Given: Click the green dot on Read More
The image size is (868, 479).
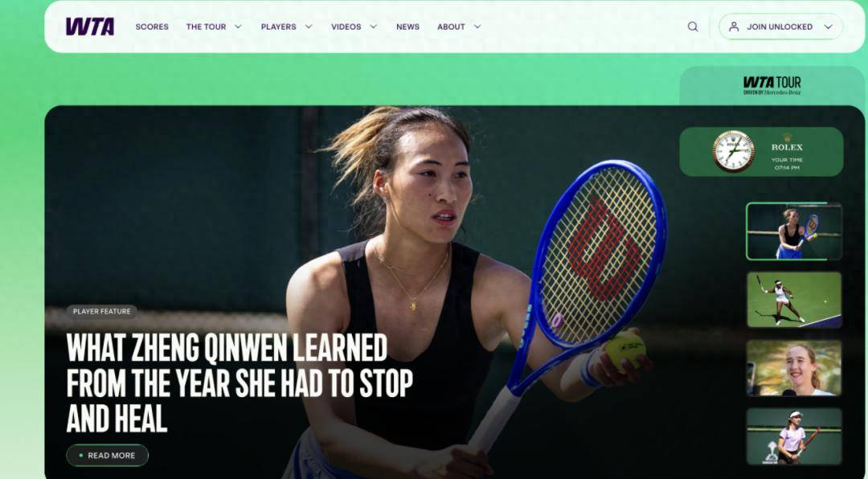Looking at the screenshot, I should click(81, 455).
